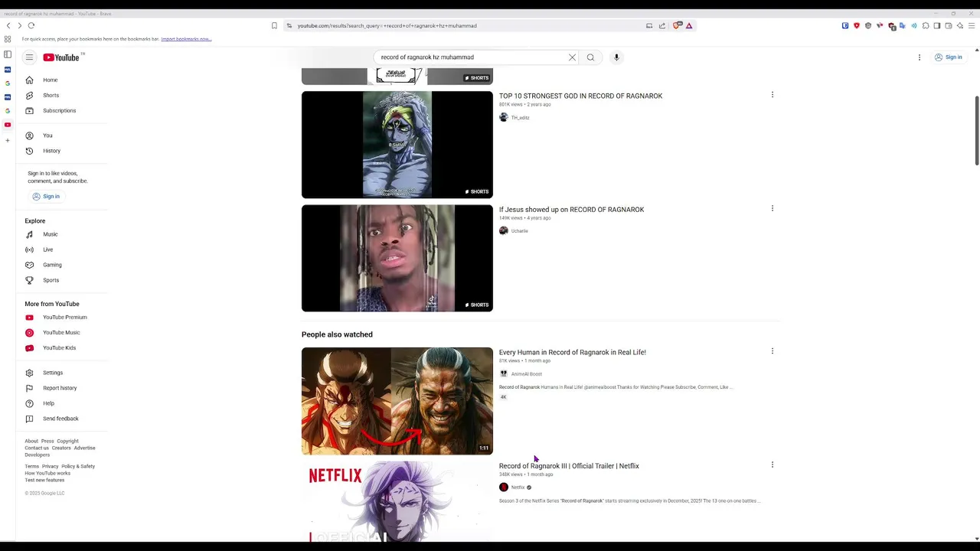This screenshot has height=551, width=980.
Task: Click Import bookmarks now link
Action: (x=186, y=39)
